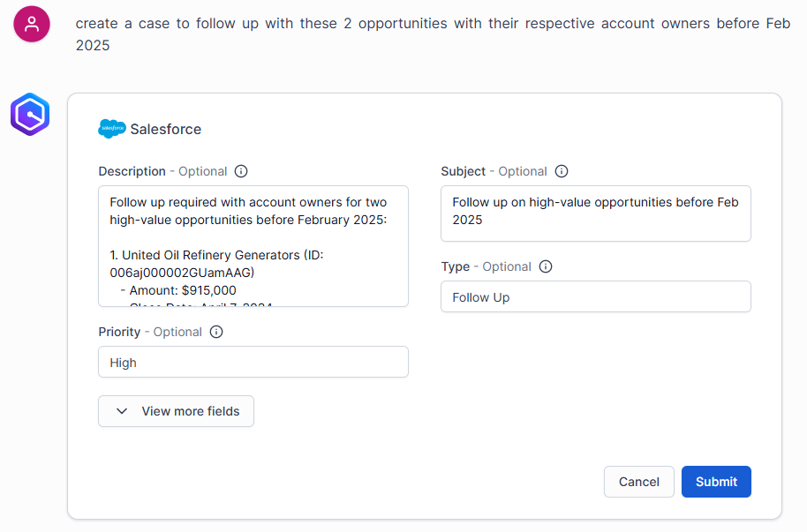Cancel the Salesforce case form

[638, 482]
